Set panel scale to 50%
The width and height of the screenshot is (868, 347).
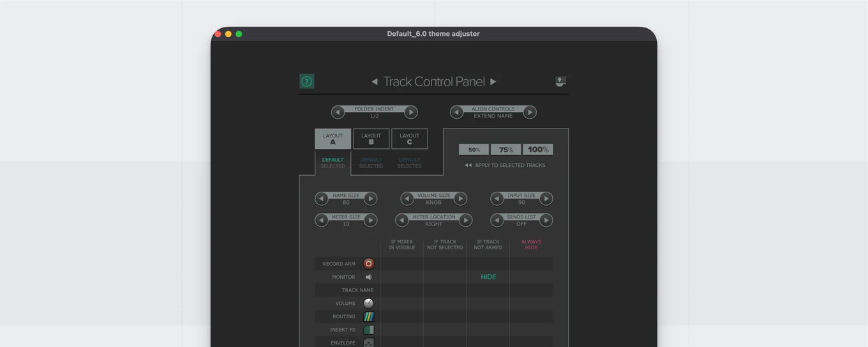[x=474, y=150]
